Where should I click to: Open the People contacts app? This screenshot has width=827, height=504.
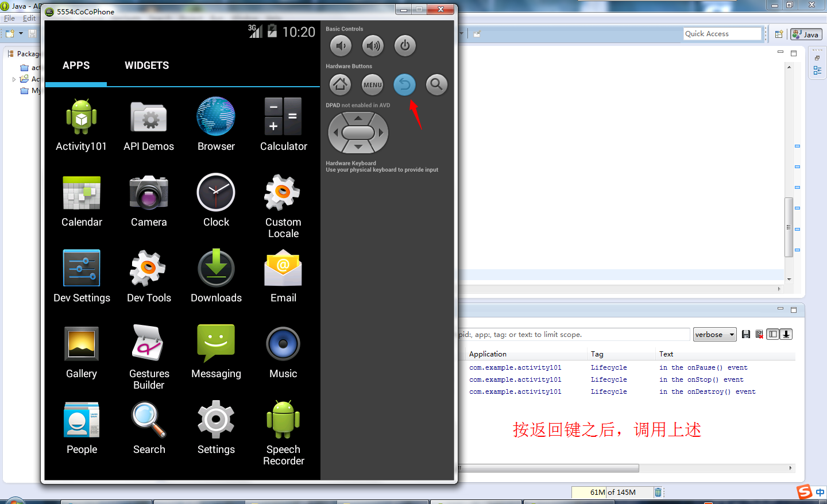tap(82, 428)
